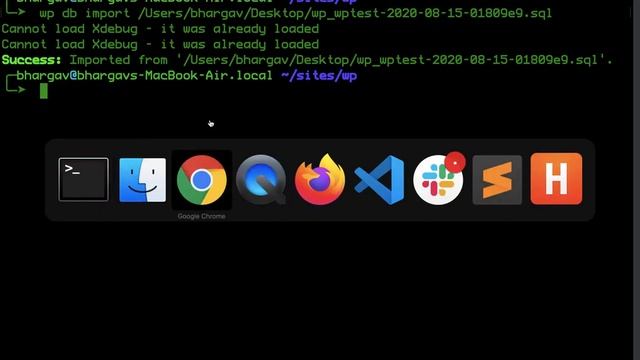Click the '~/sites/wp' path in bottom prompt
640x360 pixels.
[319, 76]
